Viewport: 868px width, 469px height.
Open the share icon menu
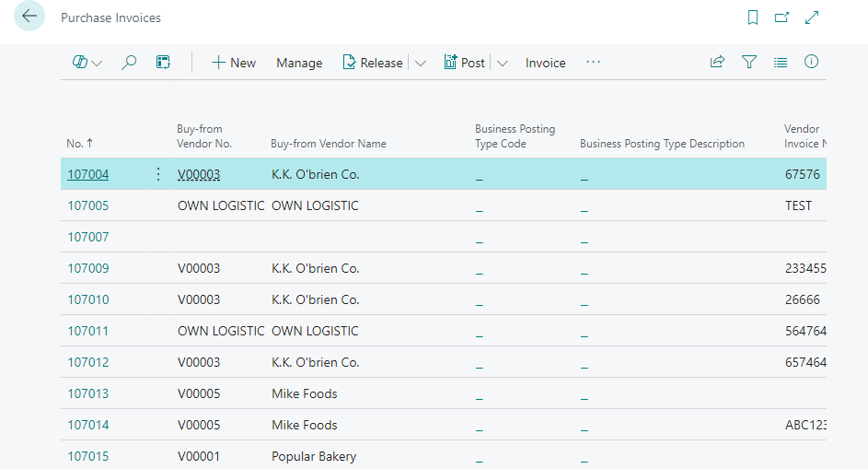[x=717, y=63]
